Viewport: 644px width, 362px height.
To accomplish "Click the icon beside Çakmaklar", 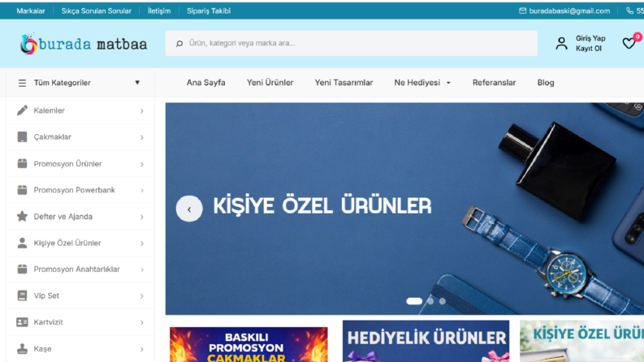I will tap(22, 136).
